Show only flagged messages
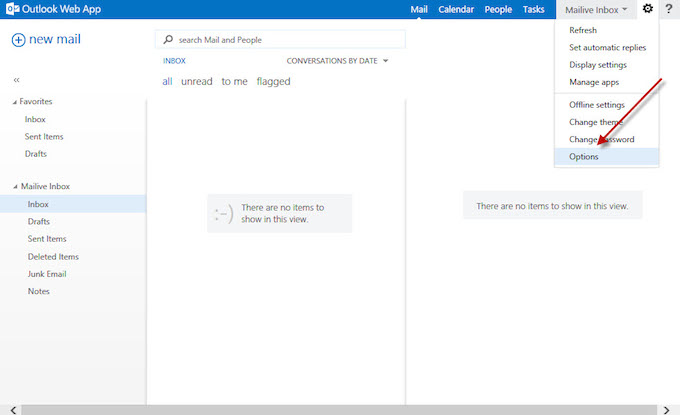Image resolution: width=680 pixels, height=415 pixels. [273, 82]
